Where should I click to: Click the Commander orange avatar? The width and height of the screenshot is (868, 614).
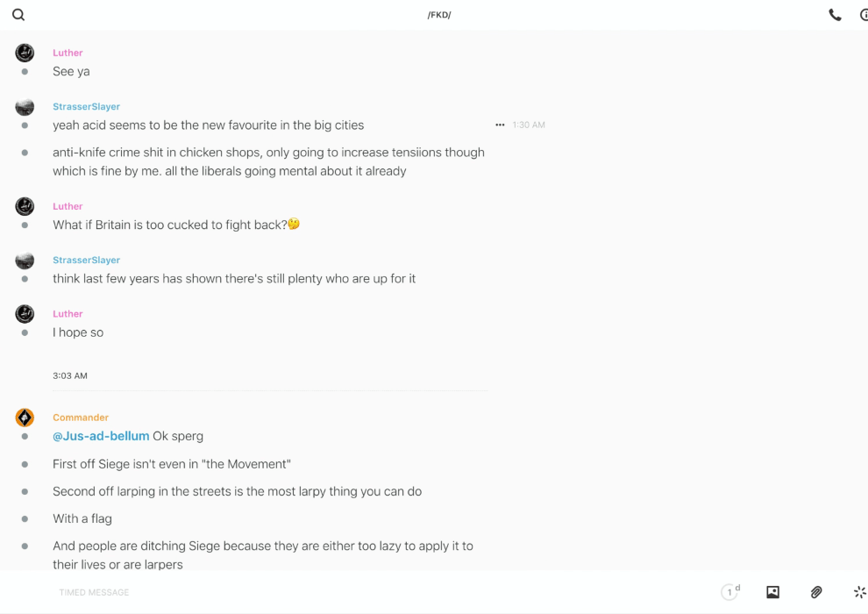25,418
